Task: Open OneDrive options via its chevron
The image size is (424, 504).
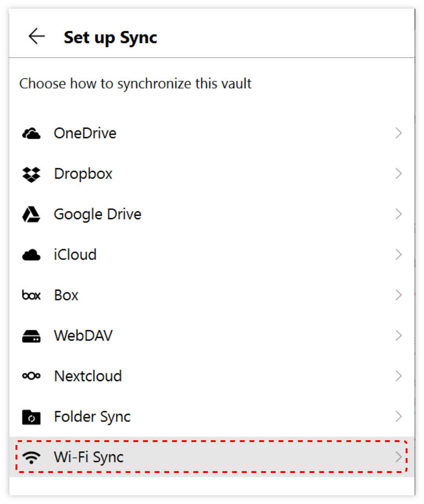Action: click(398, 133)
